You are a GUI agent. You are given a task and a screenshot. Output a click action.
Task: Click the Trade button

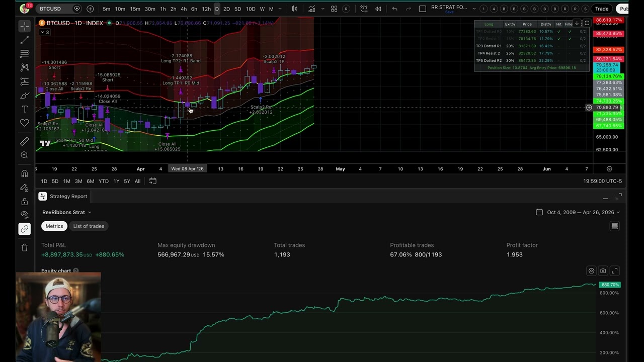[602, 9]
